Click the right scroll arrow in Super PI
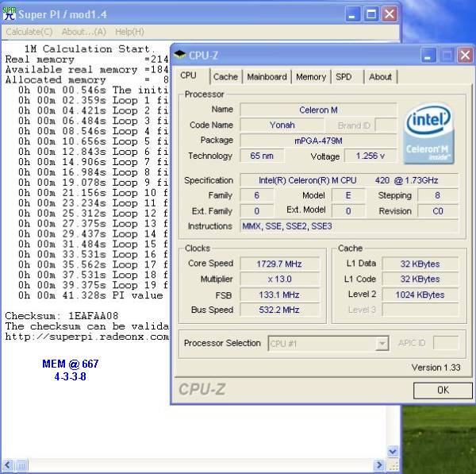476x474 pixels. 379,465
